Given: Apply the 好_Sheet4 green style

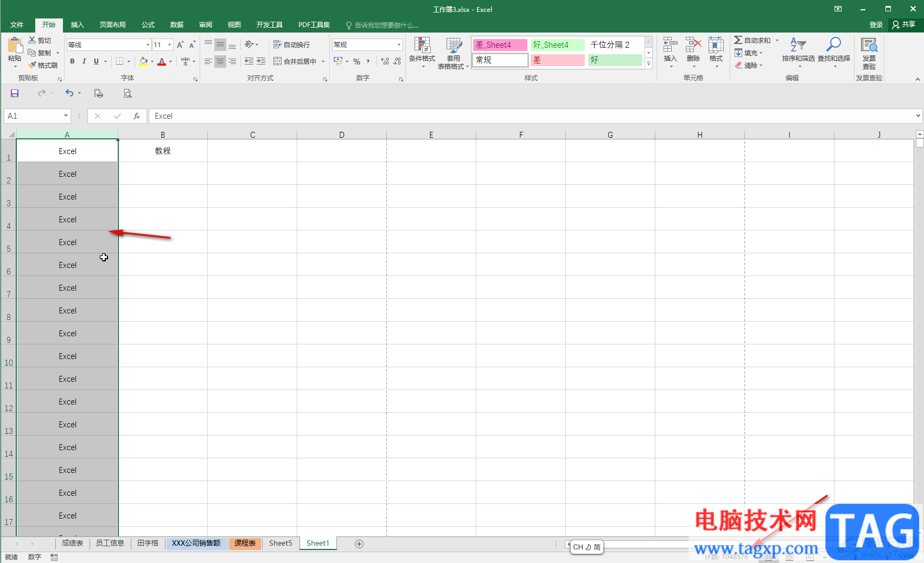Looking at the screenshot, I should pos(558,45).
